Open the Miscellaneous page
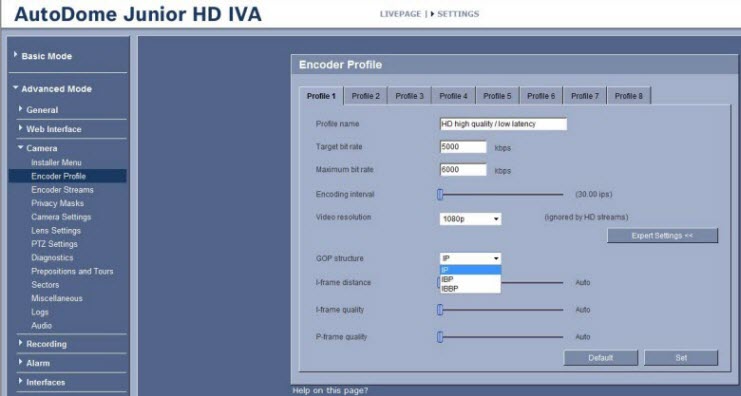 pos(57,298)
